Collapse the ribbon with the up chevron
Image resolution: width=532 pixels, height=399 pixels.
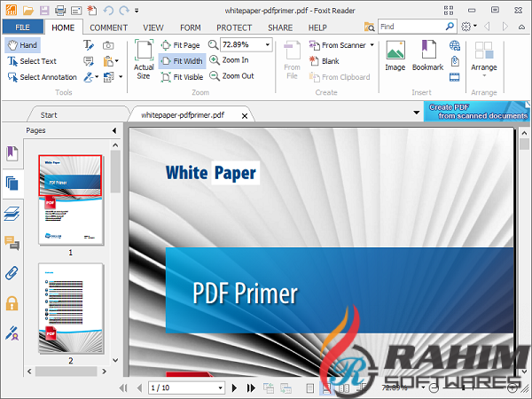click(x=521, y=27)
